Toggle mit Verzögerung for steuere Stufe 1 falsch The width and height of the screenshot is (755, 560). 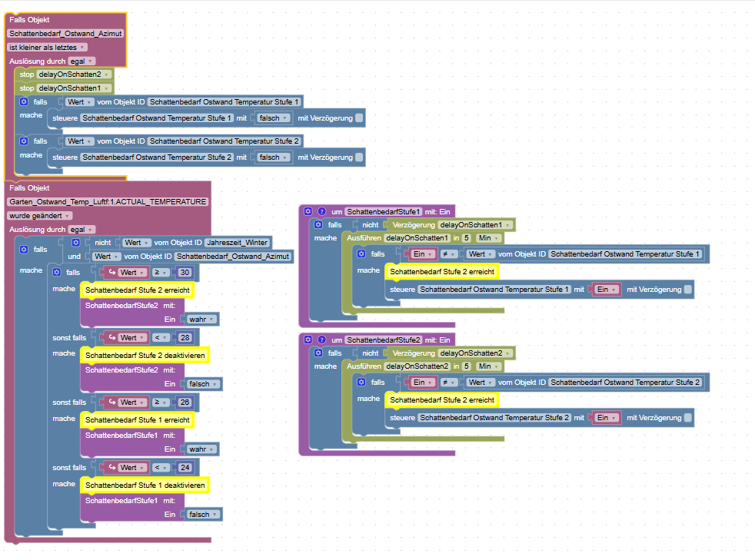359,118
